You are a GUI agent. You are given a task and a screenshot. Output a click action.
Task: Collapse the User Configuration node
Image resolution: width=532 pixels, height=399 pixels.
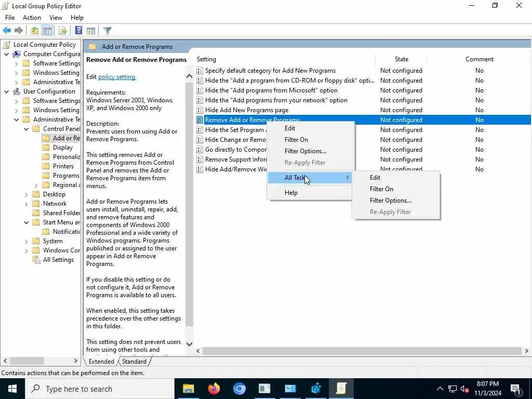[6, 91]
